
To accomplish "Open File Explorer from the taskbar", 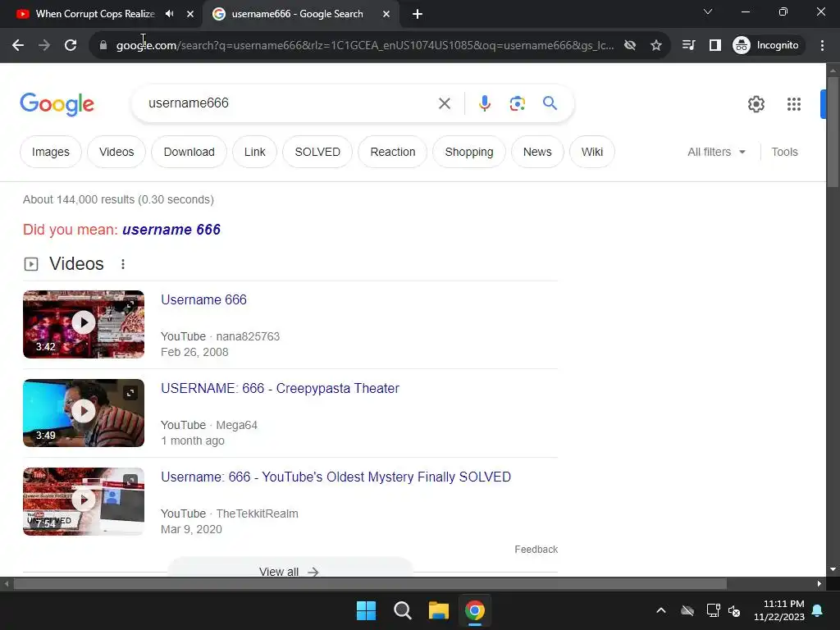I will click(439, 610).
